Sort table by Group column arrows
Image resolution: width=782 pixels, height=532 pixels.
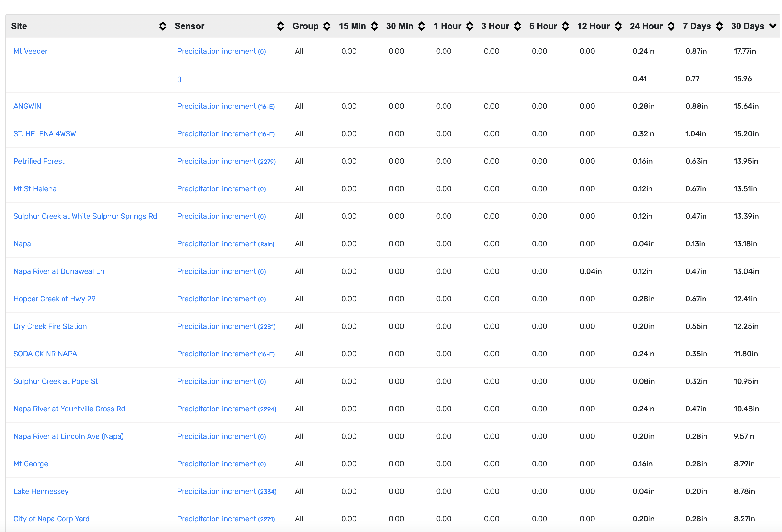pos(327,26)
